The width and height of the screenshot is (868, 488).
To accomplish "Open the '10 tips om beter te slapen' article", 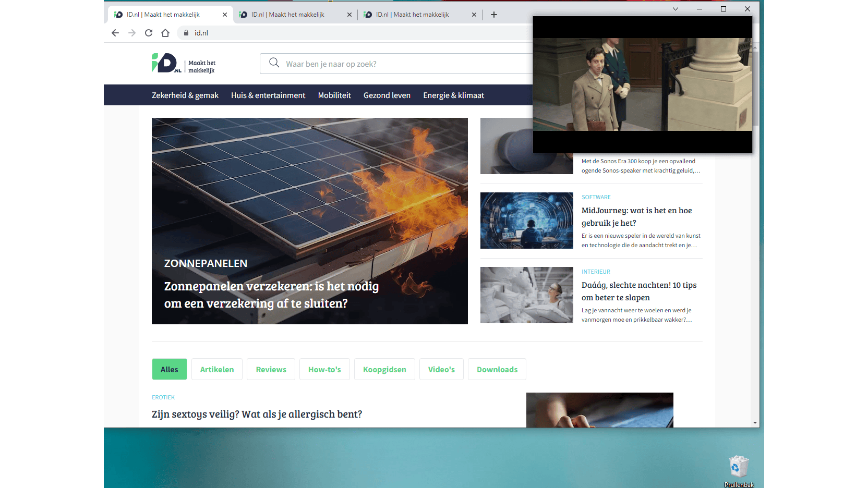I will [x=639, y=291].
